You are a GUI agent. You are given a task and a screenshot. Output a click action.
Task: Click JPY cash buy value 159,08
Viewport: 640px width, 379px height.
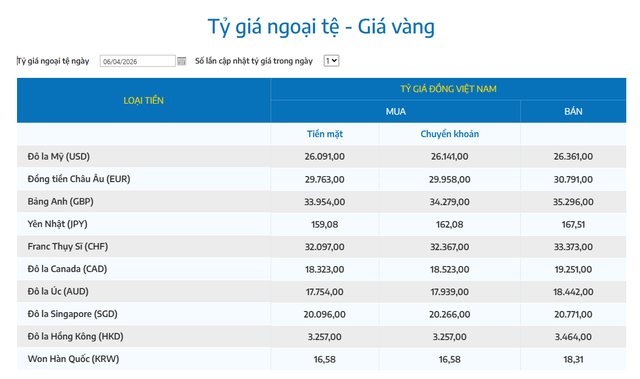pos(324,224)
